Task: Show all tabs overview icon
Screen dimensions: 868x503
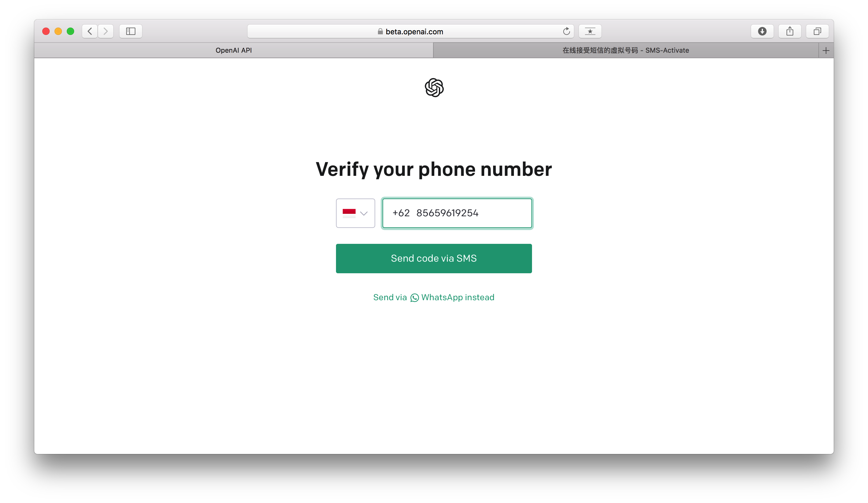Action: (817, 31)
